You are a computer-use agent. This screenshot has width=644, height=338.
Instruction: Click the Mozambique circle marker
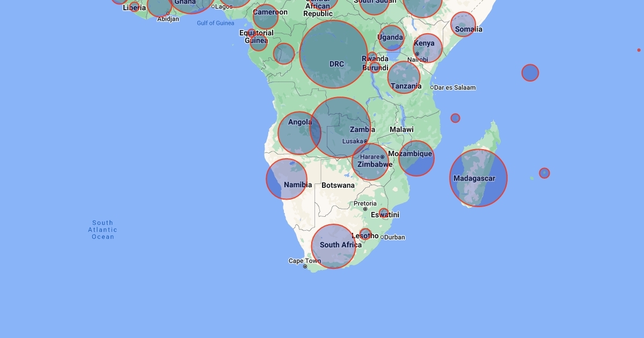click(416, 158)
